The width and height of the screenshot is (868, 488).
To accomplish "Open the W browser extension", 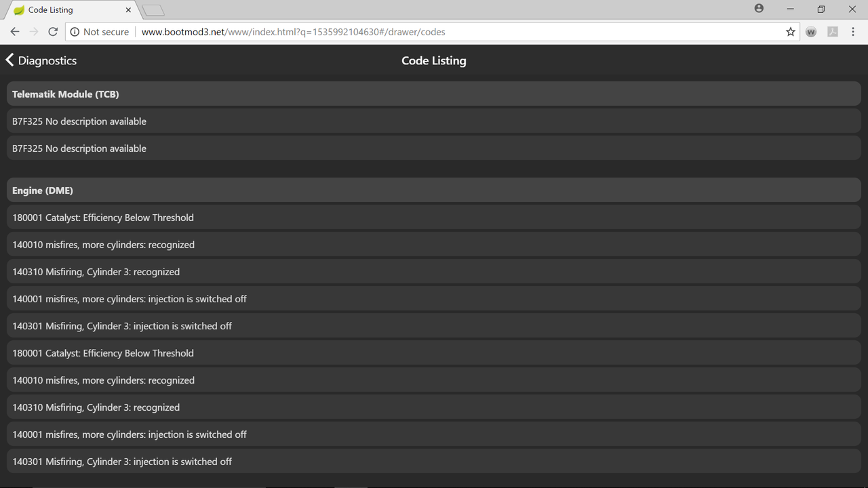I will 811,32.
